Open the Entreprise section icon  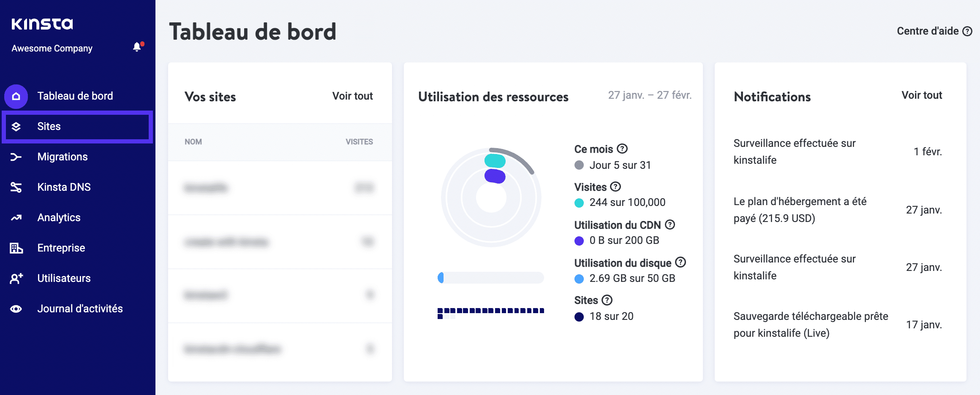click(16, 248)
